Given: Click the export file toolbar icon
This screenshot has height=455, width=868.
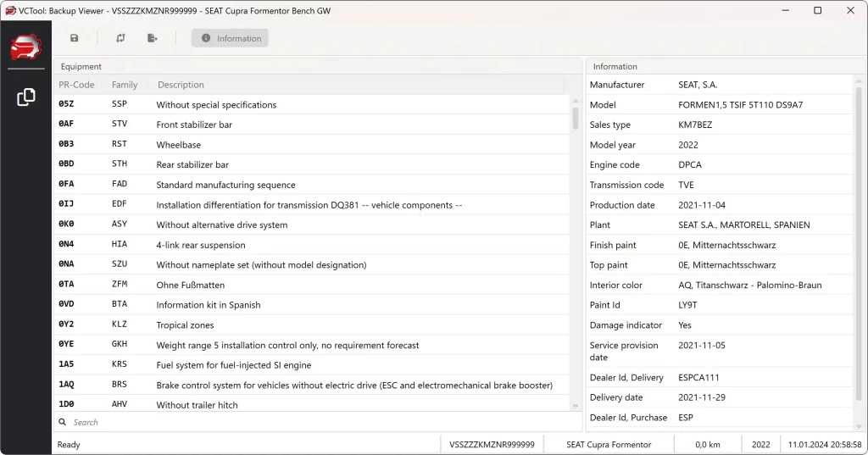Looking at the screenshot, I should click(153, 38).
